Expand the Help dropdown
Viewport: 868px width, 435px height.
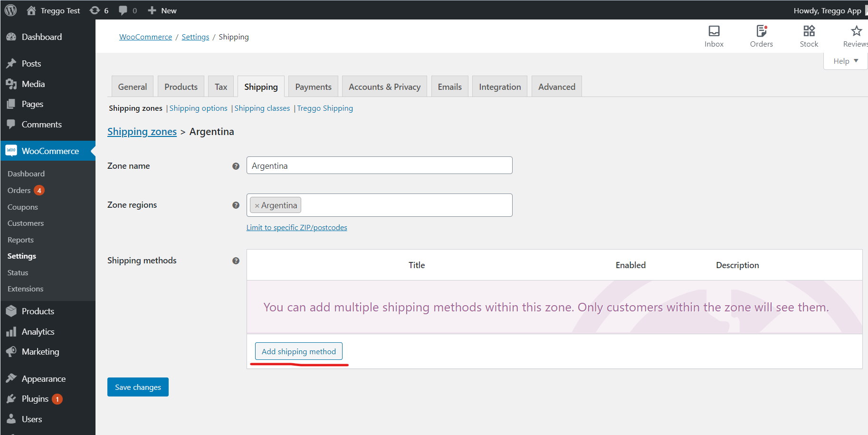[x=846, y=61]
